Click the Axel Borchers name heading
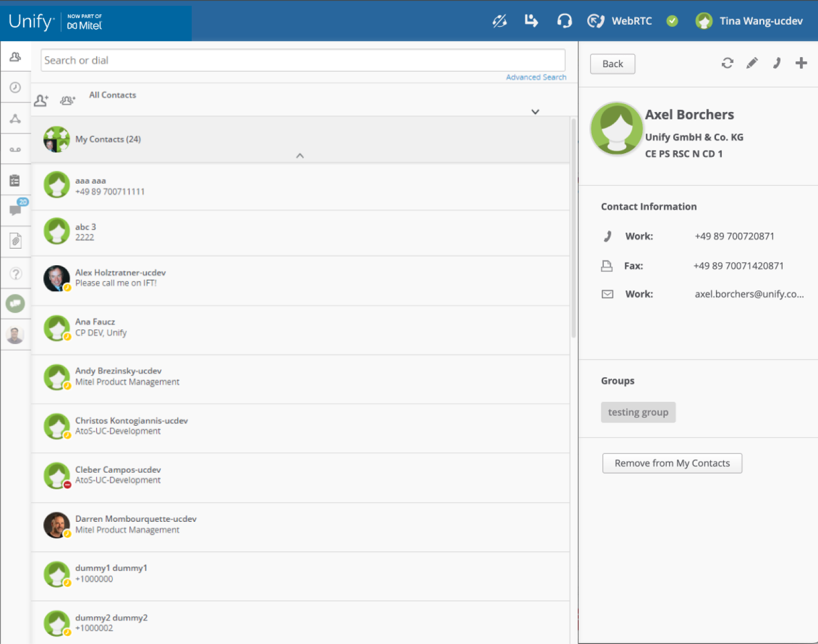Image resolution: width=818 pixels, height=644 pixels. (x=689, y=115)
